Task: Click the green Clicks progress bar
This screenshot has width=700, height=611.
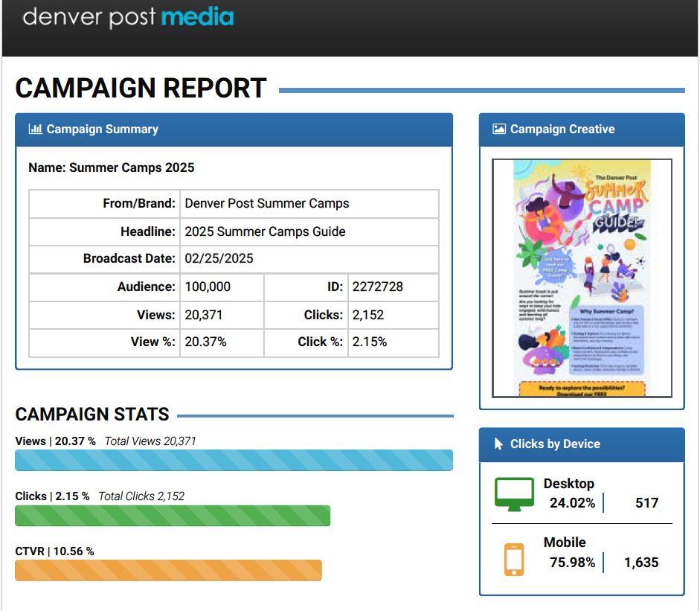Action: 173,516
